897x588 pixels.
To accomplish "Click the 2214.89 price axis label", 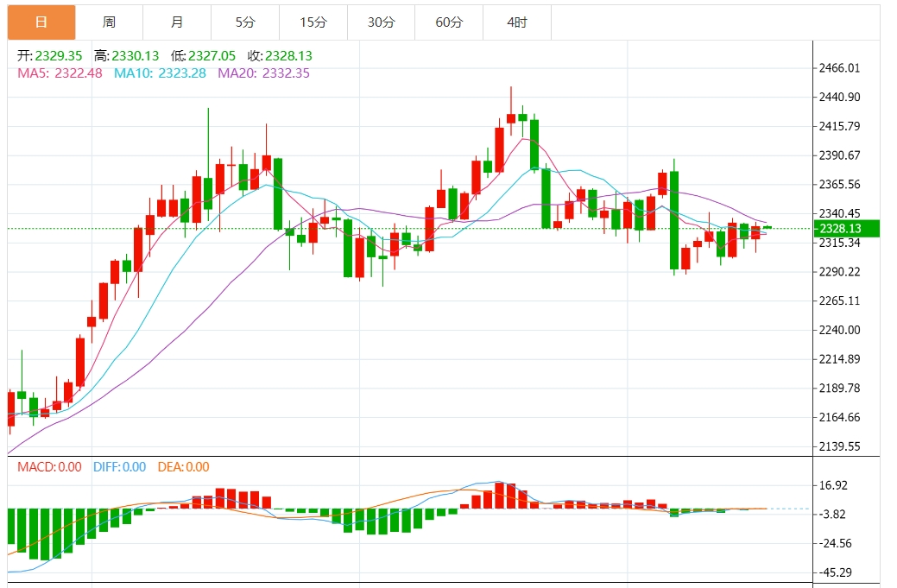I will point(839,359).
